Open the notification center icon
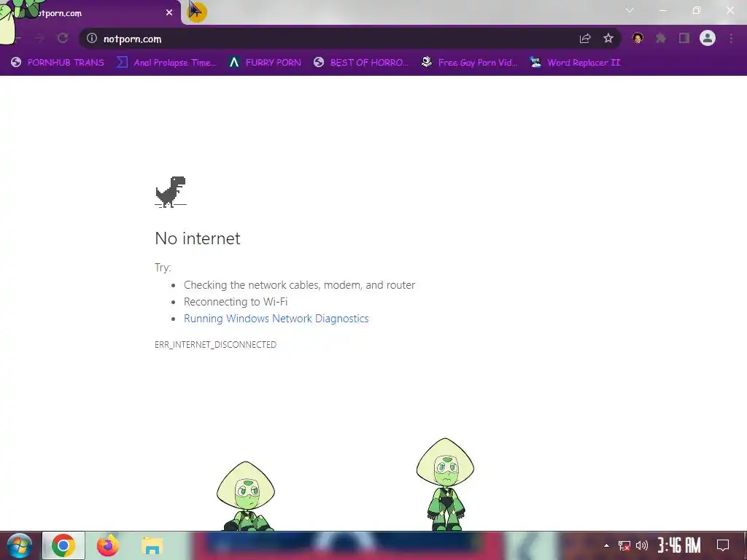 point(723,545)
